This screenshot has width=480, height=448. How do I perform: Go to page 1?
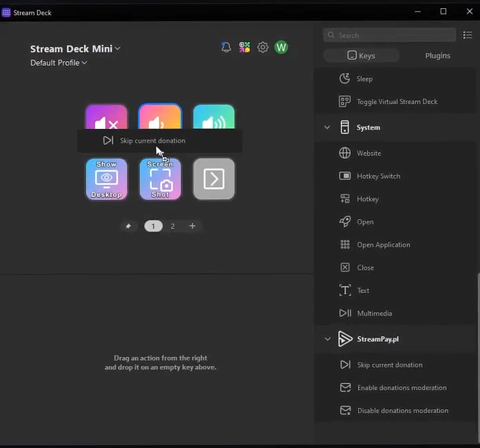click(x=154, y=226)
